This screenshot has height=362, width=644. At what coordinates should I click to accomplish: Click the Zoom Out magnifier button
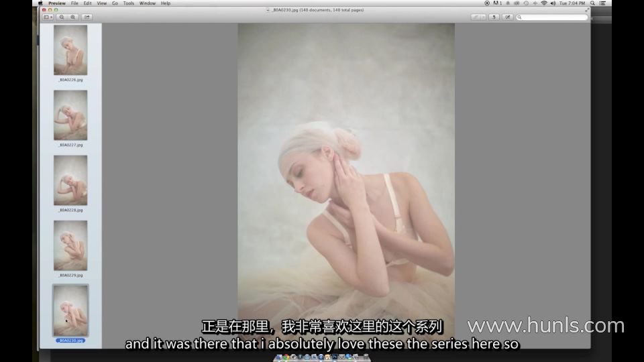click(x=61, y=17)
